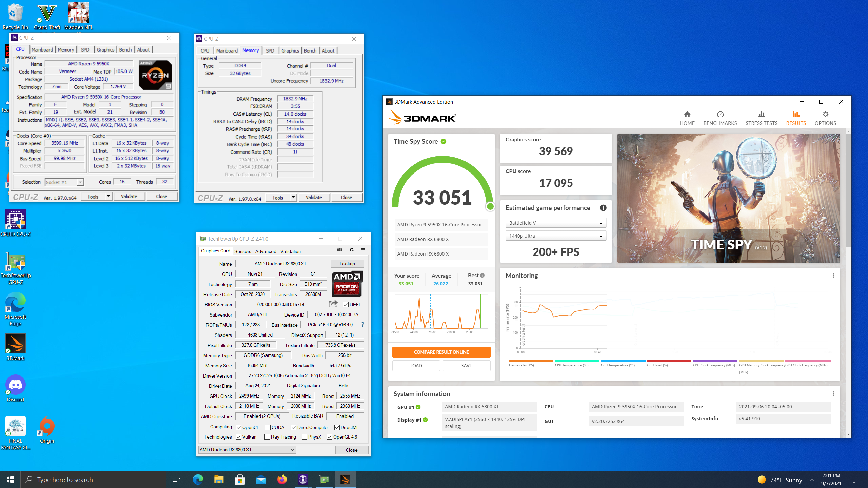868x488 pixels.
Task: Open the TechPowerUp GPU-Z desktop shortcut
Action: [16, 268]
